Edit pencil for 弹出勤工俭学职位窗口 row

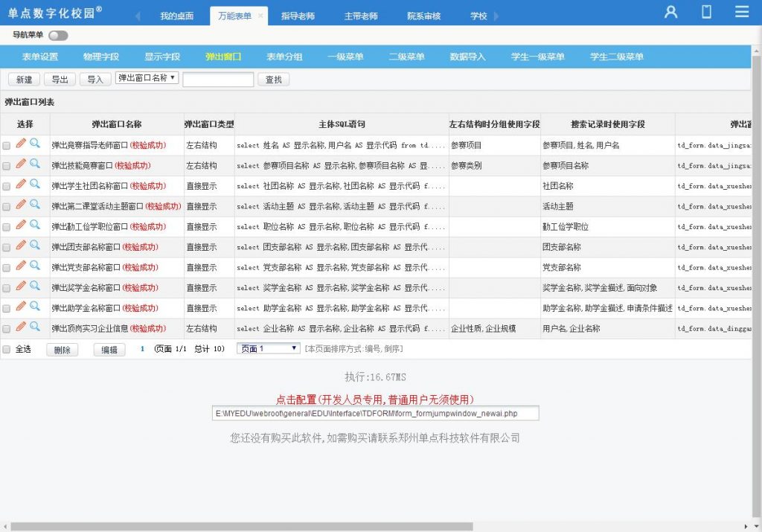(20, 225)
